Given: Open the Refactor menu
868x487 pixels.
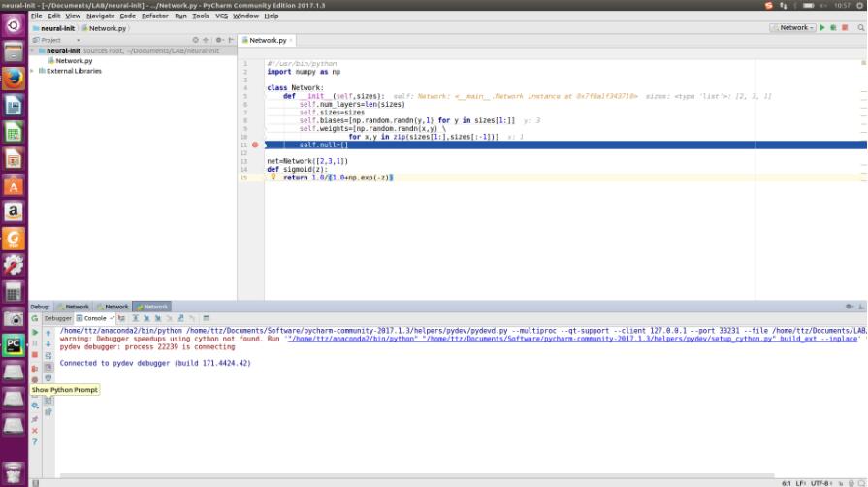Looking at the screenshot, I should coord(154,16).
